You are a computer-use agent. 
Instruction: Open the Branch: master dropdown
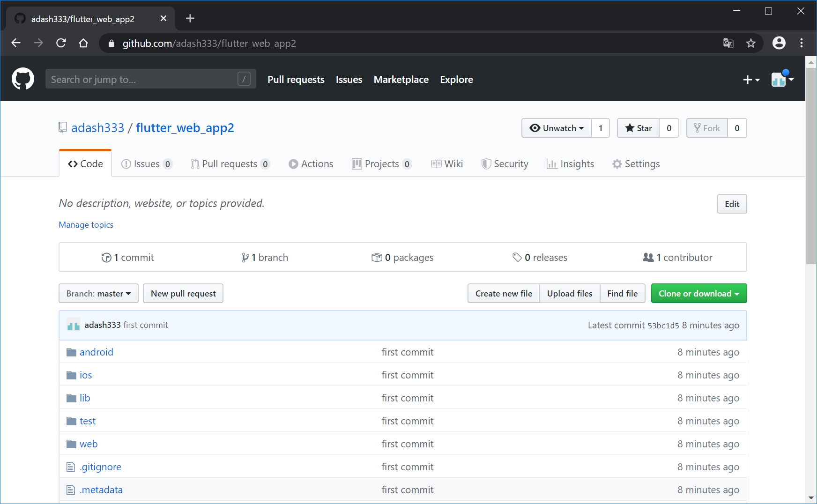pos(98,293)
